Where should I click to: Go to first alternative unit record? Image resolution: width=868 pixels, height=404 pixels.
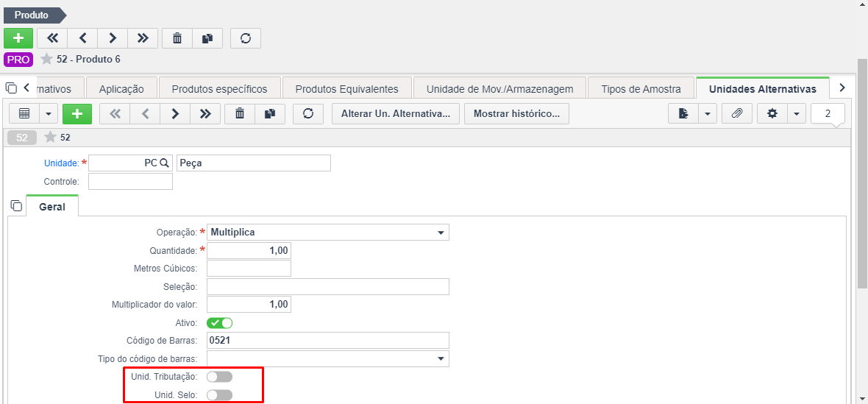(115, 113)
